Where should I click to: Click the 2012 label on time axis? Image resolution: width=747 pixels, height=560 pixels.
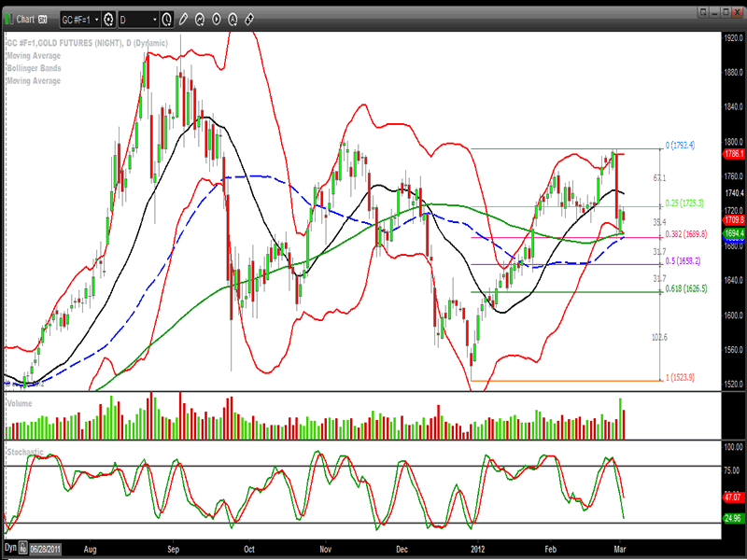[x=478, y=549]
